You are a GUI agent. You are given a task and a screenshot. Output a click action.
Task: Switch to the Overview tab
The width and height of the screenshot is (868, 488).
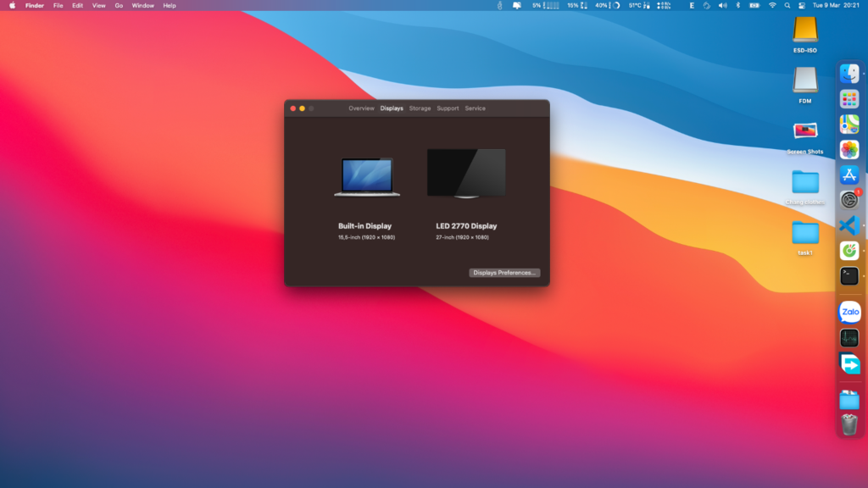tap(361, 108)
